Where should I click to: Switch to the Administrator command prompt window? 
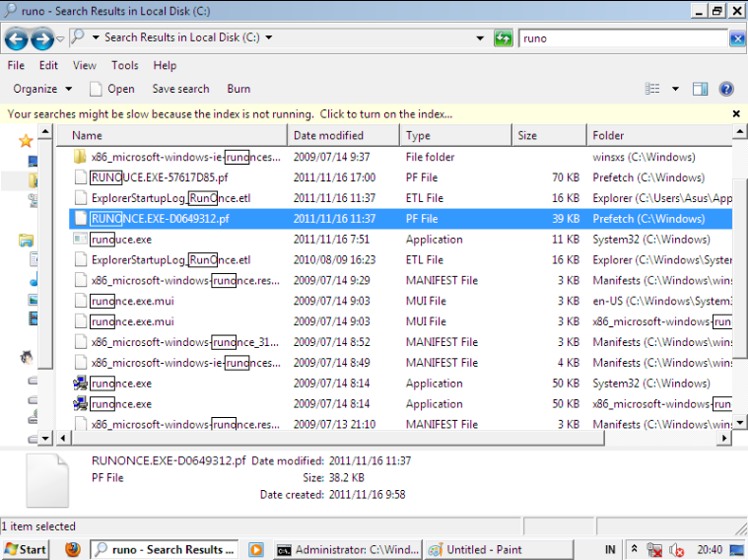(348, 550)
